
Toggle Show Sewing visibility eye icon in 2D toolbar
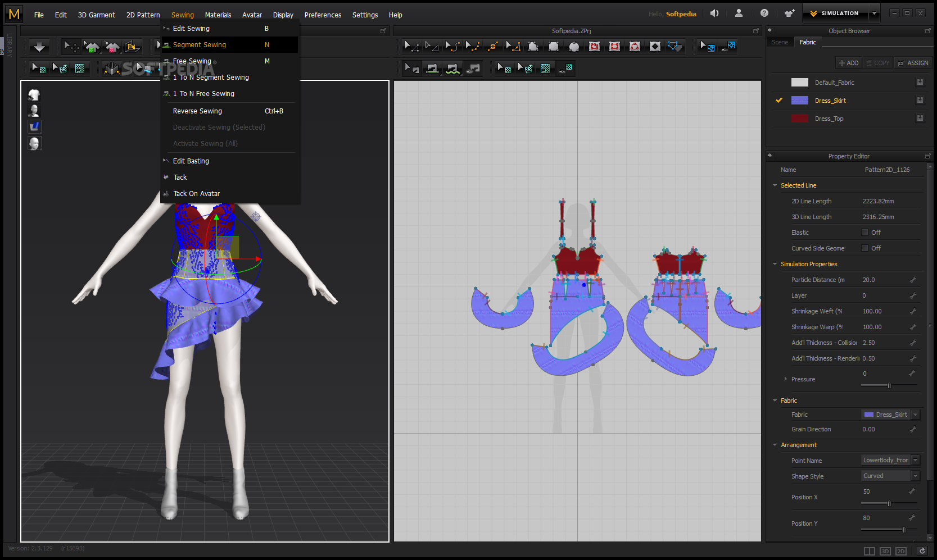click(474, 69)
